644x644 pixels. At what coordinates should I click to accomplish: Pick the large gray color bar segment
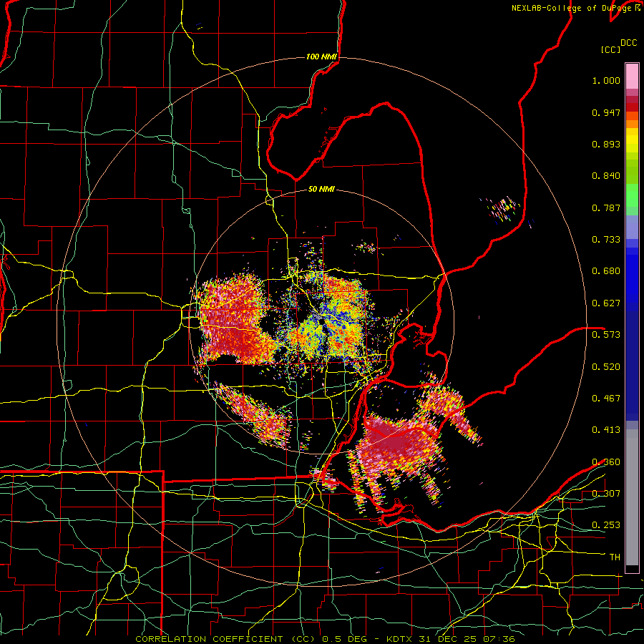[x=632, y=497]
